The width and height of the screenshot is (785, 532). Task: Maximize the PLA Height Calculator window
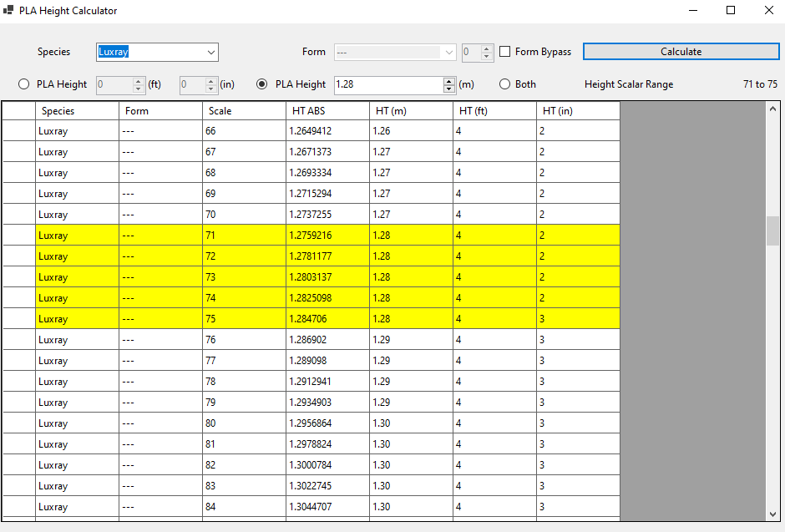[x=731, y=11]
